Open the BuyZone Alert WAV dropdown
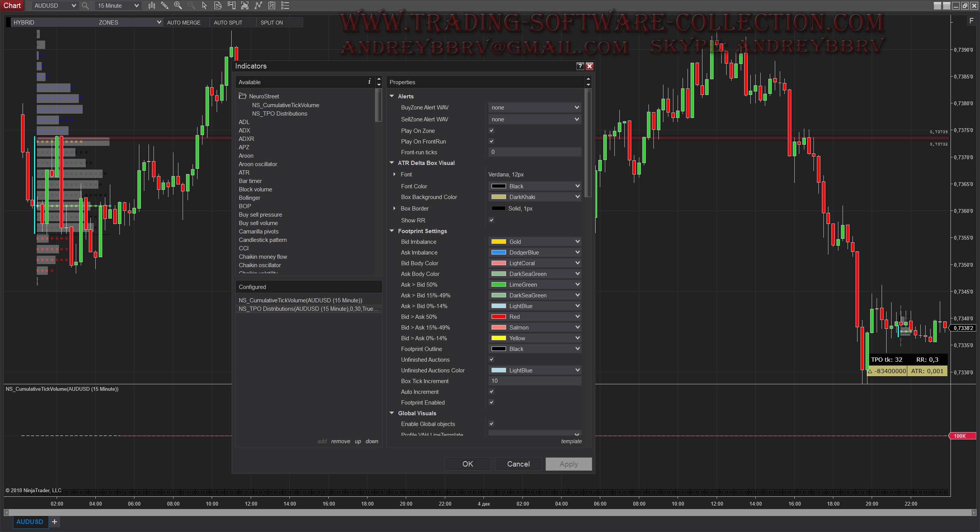The height and width of the screenshot is (532, 980). tap(534, 108)
